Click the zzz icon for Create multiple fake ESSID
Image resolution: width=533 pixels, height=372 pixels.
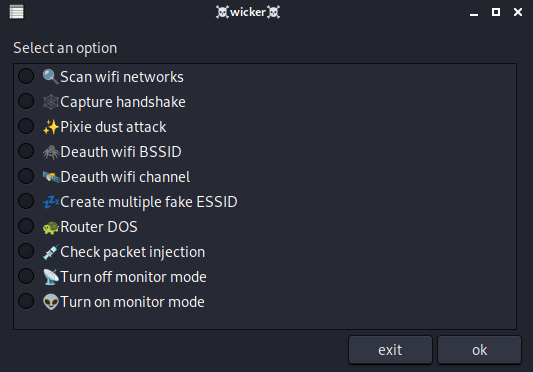pyautogui.click(x=51, y=202)
